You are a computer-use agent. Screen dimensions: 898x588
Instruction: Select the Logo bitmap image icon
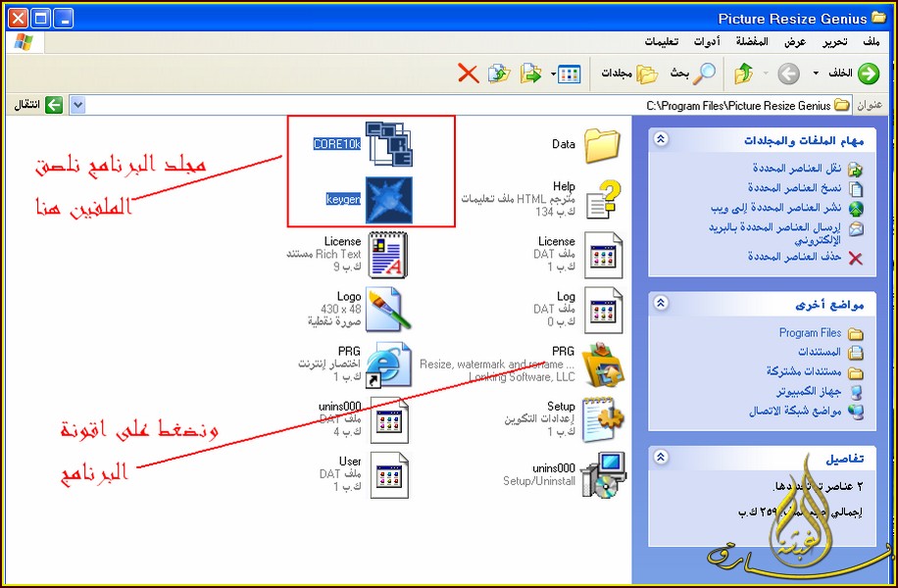point(388,310)
